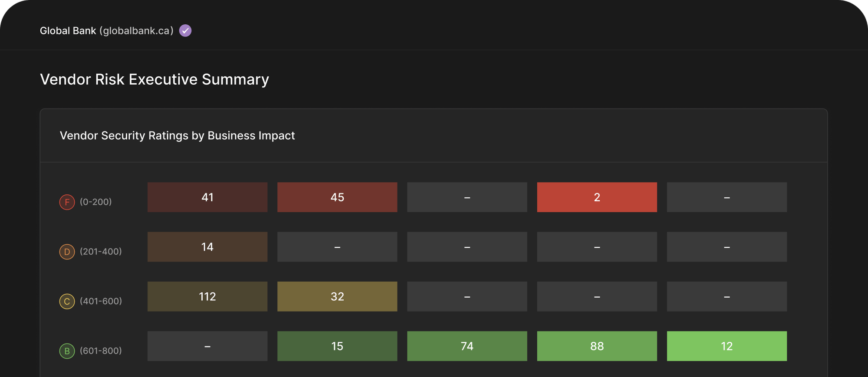Click the B-row cell showing 88

597,346
